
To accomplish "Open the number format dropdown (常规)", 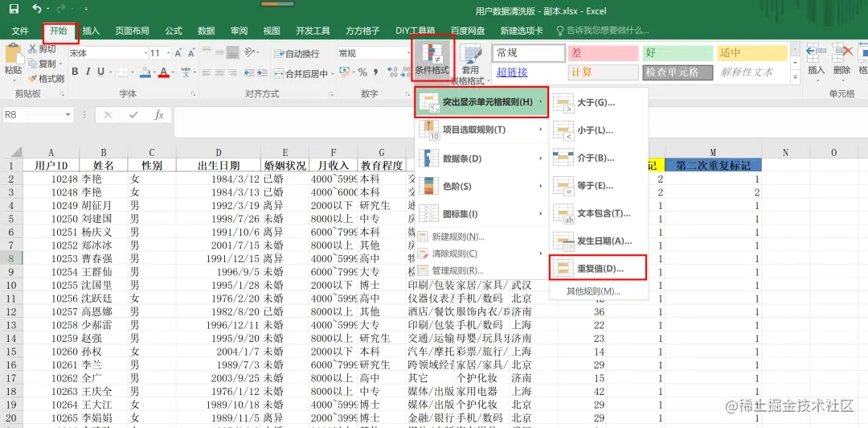I will 408,53.
